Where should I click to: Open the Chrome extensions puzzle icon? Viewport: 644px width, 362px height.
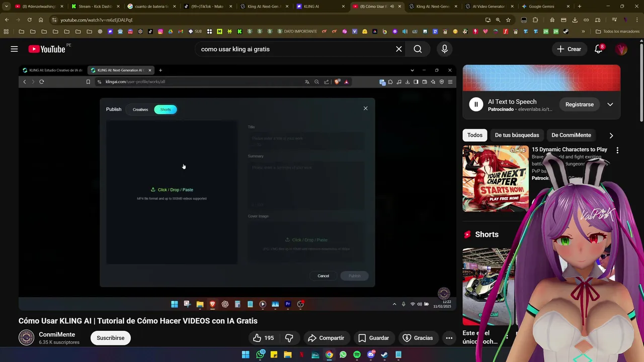[535, 20]
